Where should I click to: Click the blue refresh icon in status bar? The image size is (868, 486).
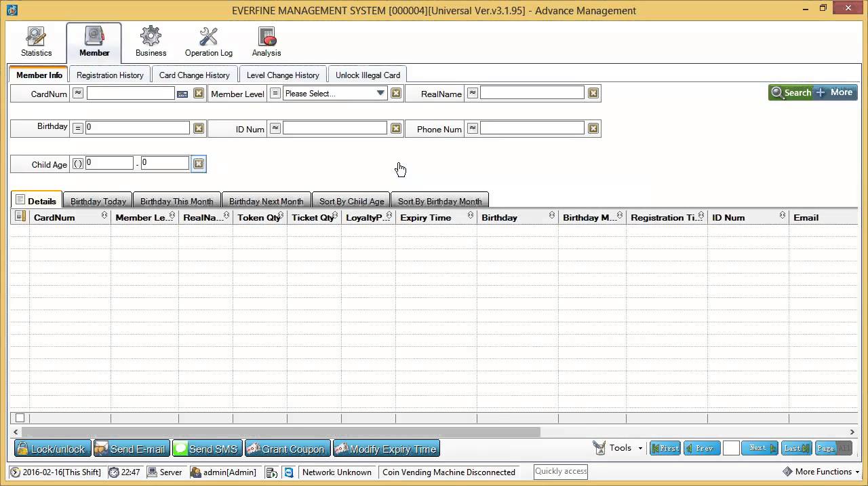289,472
